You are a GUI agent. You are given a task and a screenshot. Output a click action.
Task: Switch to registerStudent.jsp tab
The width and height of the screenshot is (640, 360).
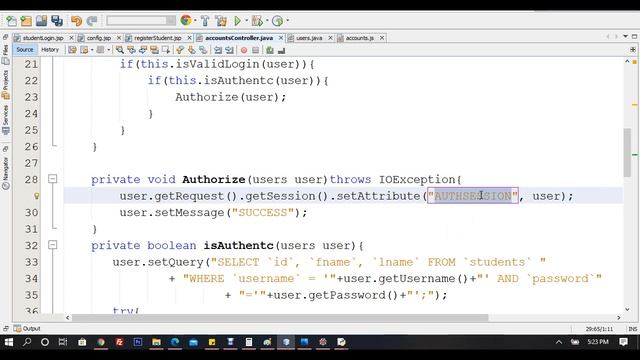[158, 38]
